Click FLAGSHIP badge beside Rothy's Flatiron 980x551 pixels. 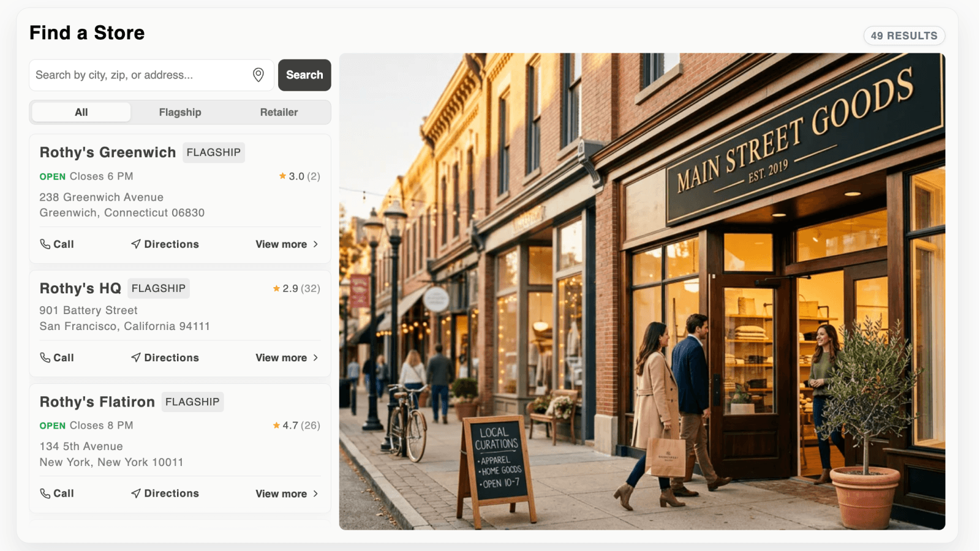(x=192, y=402)
